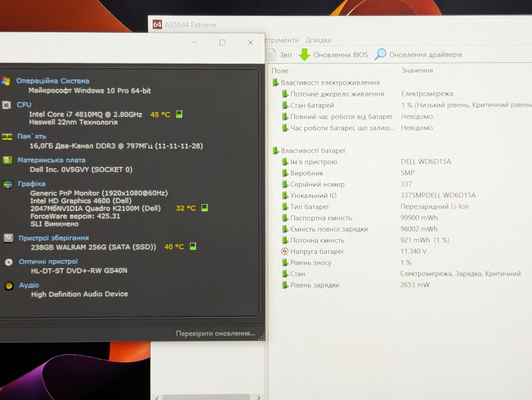Click the Властивості електроживлення group icon
532x400 pixels.
275,82
